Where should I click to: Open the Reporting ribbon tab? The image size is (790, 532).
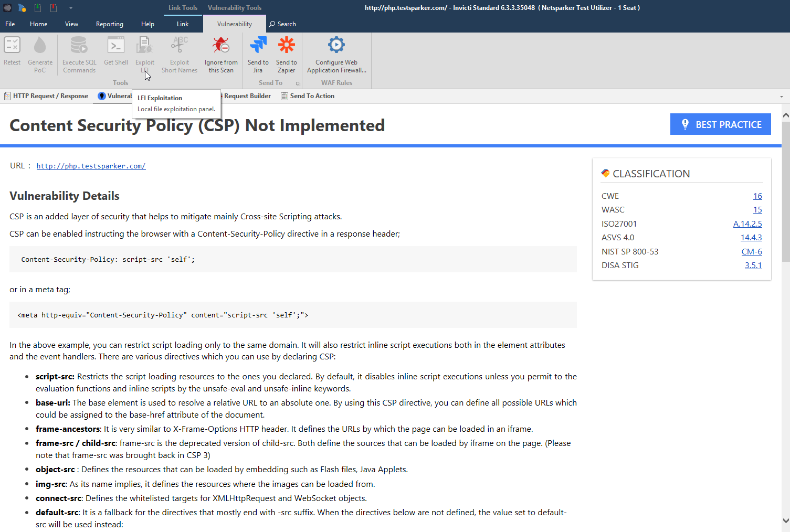click(110, 24)
